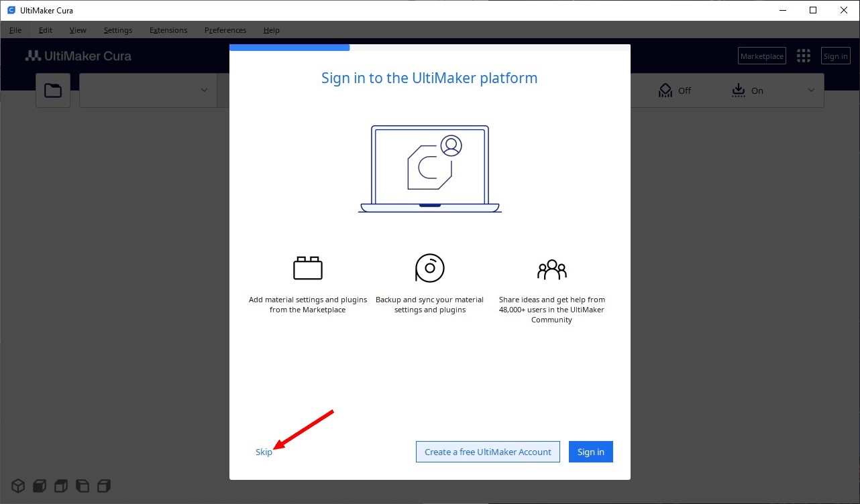Viewport: 860px width, 504px height.
Task: Switch to front view cube icon
Action: coord(40,485)
